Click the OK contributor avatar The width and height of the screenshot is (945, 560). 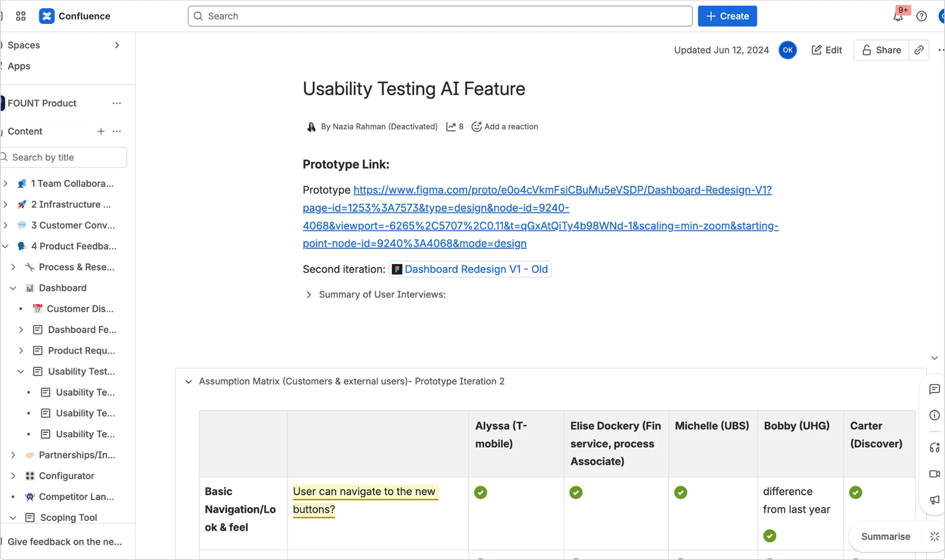[x=788, y=50]
